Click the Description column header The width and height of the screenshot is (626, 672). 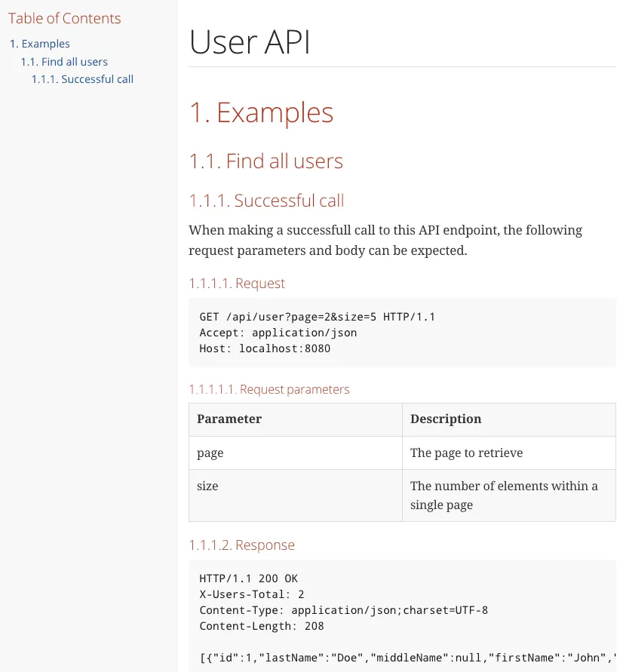446,419
